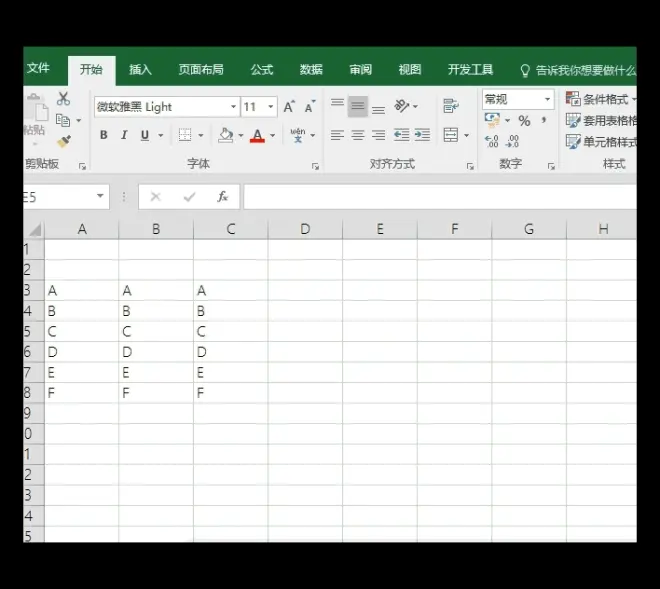Image resolution: width=660 pixels, height=589 pixels.
Task: Open the 公式 ribbon tab
Action: coord(262,70)
